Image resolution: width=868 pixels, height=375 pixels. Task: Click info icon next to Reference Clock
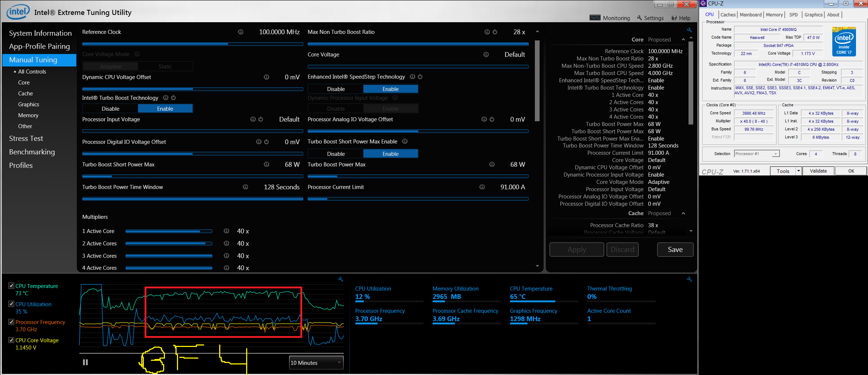241,32
